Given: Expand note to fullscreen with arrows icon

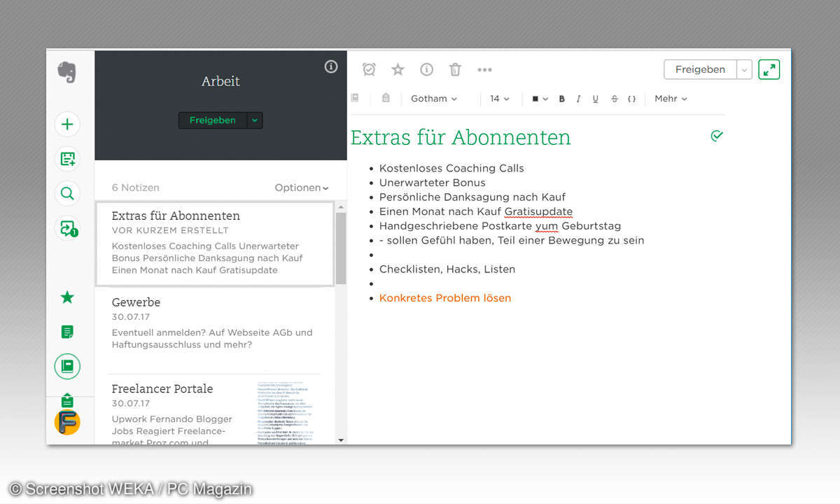Looking at the screenshot, I should pos(769,69).
